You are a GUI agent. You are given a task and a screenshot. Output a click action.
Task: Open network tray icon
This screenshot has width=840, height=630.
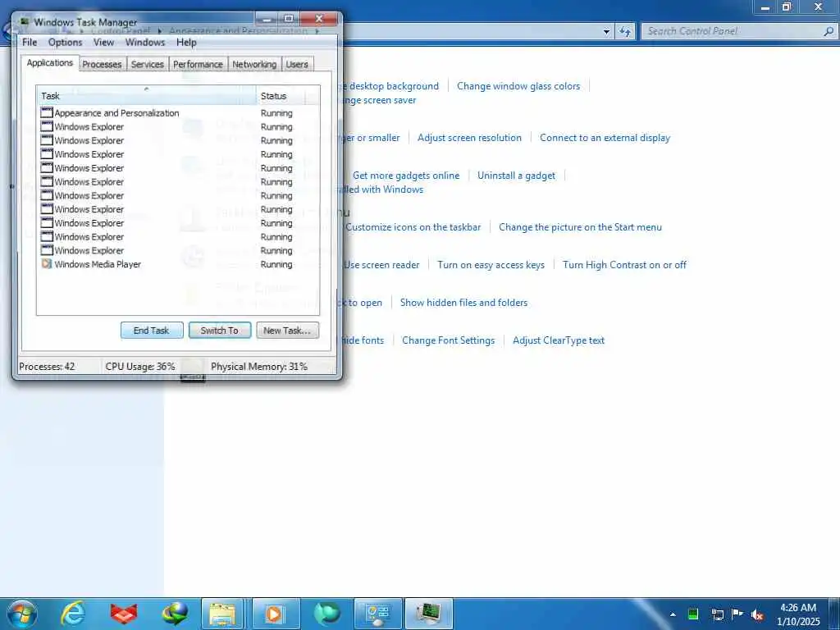tap(717, 614)
